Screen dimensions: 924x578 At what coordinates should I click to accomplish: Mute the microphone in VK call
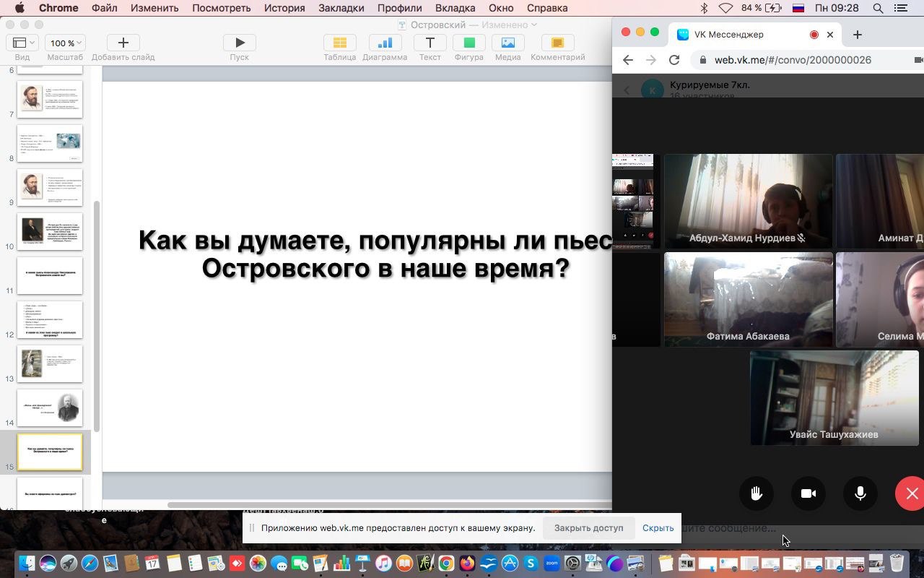click(x=860, y=493)
